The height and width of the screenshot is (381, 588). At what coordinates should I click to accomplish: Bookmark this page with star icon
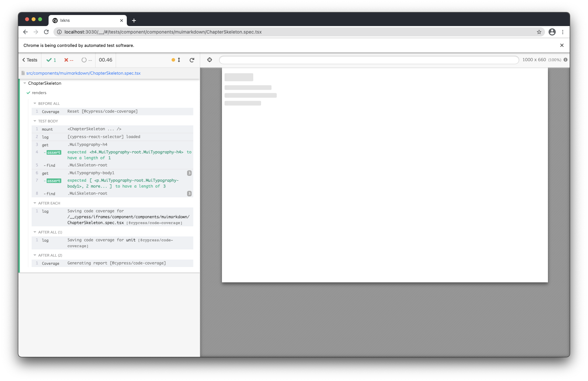tap(539, 32)
